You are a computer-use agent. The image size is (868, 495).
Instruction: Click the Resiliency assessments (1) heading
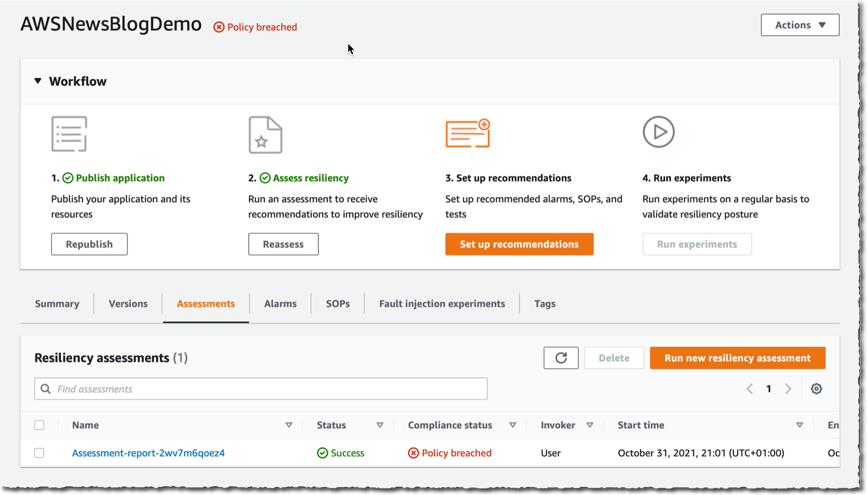tap(111, 358)
